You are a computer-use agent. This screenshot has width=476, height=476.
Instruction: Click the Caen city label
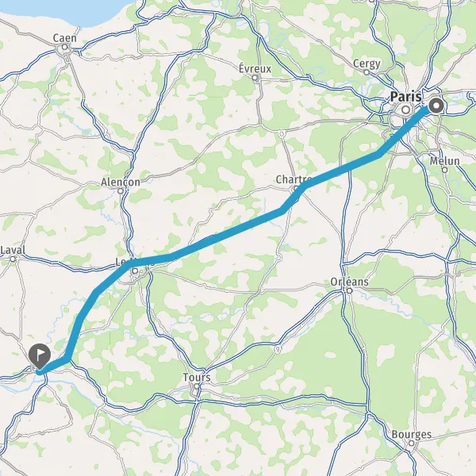click(65, 38)
